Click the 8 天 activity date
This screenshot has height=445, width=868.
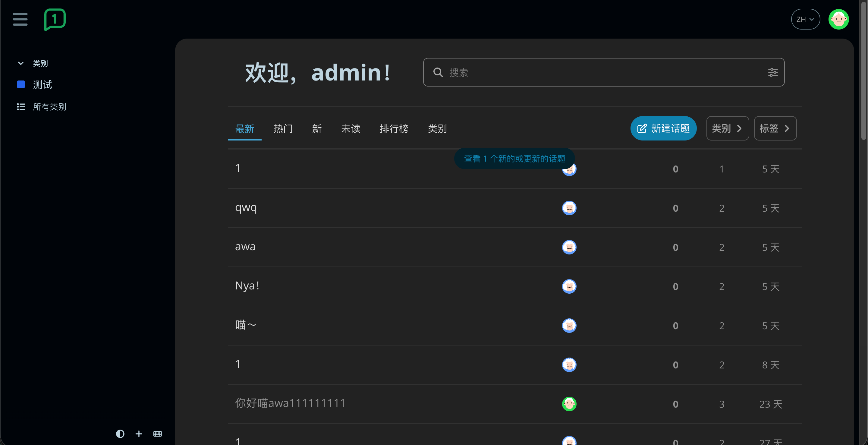(x=771, y=365)
